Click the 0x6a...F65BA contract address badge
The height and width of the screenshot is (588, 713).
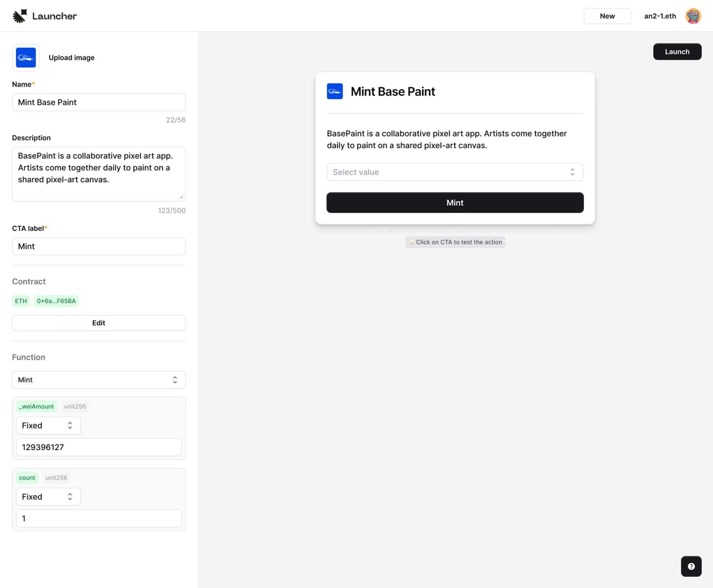[x=56, y=301]
